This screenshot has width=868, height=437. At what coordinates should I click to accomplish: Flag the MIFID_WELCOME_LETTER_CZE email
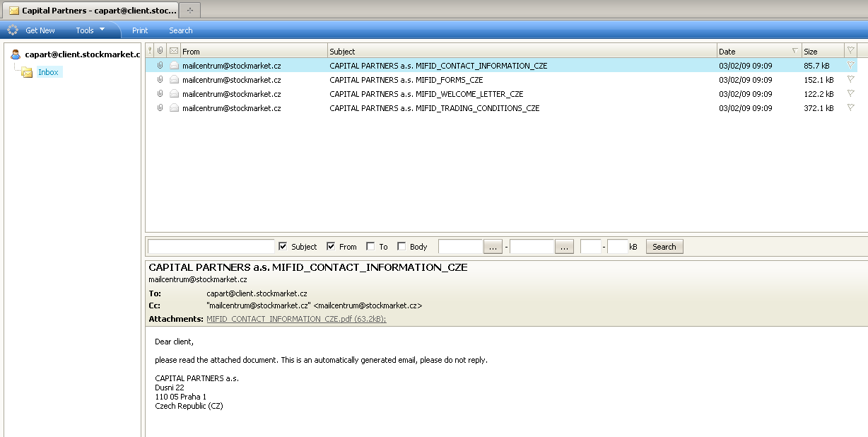850,93
